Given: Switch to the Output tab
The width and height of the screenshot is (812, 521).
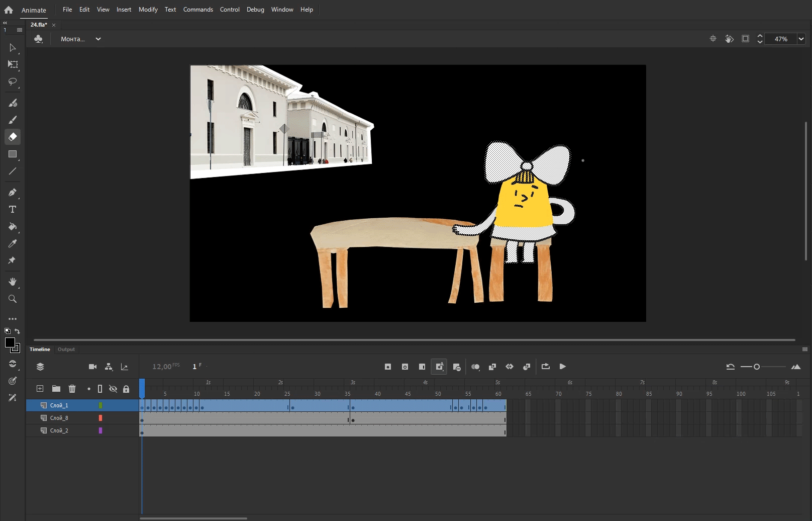Looking at the screenshot, I should pos(66,349).
